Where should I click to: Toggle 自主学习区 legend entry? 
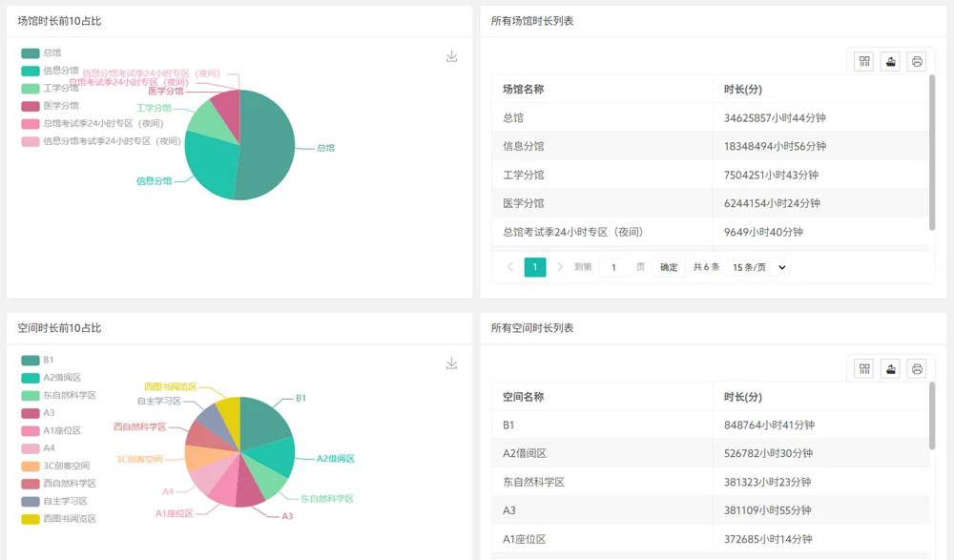click(x=54, y=502)
